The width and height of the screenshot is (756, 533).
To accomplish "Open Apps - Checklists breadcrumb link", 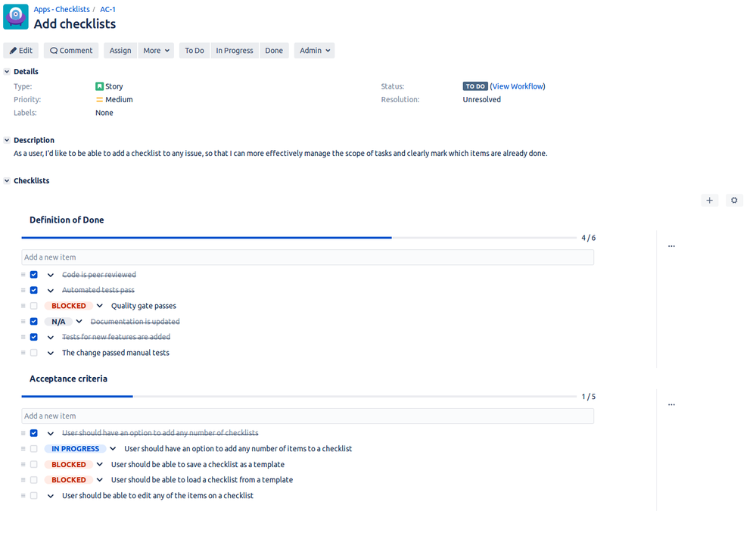I will tap(61, 9).
